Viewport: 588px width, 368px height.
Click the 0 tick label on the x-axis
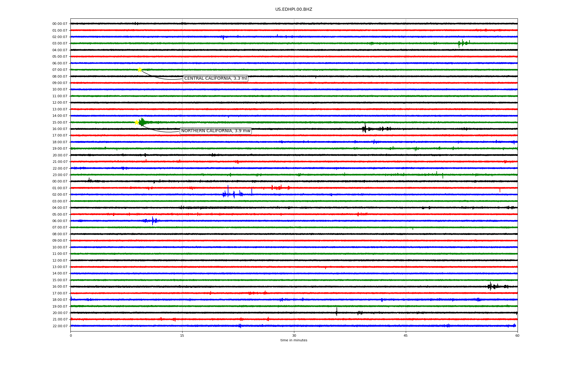(71, 335)
